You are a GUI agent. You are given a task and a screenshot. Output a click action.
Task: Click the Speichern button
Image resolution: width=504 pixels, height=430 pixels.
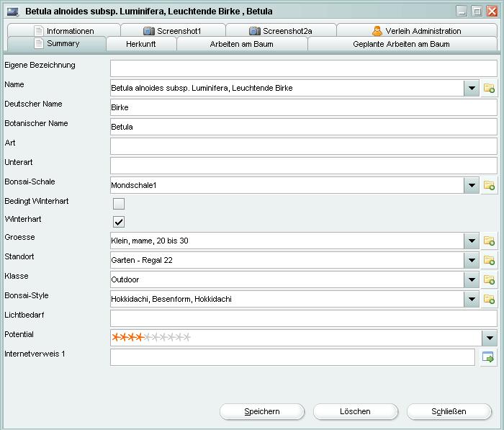[x=262, y=411]
